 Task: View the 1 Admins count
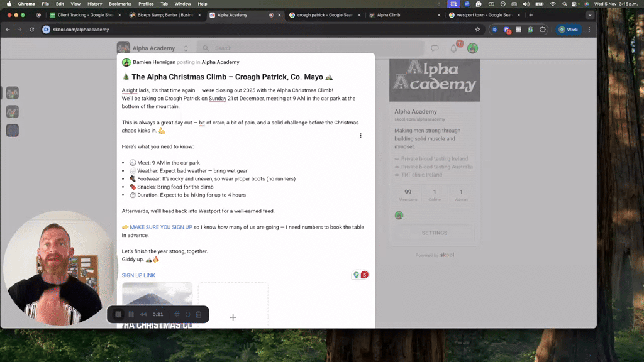(461, 195)
